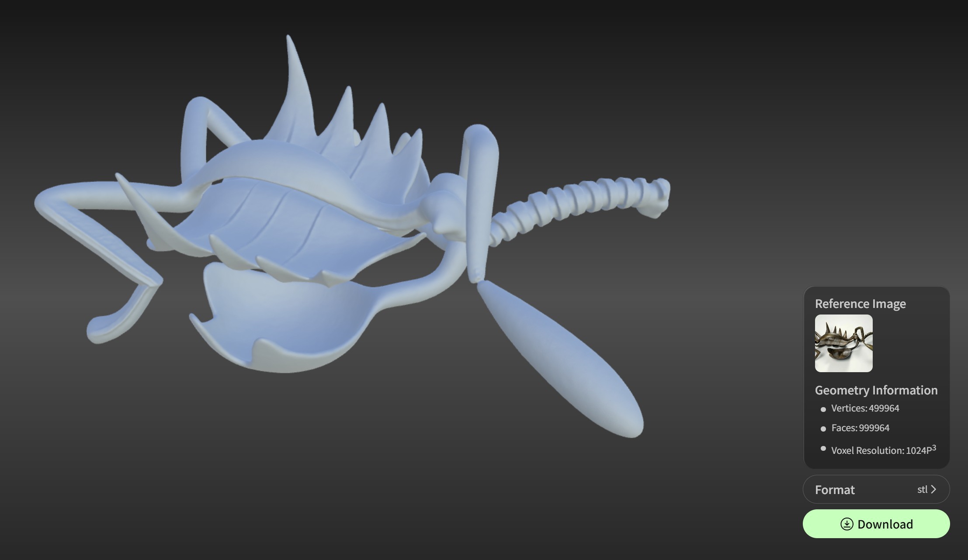This screenshot has height=560, width=968.
Task: Open the reference image thumbnail
Action: tap(843, 343)
